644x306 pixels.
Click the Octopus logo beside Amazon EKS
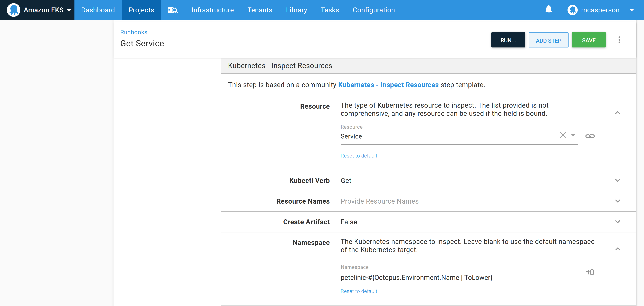14,10
